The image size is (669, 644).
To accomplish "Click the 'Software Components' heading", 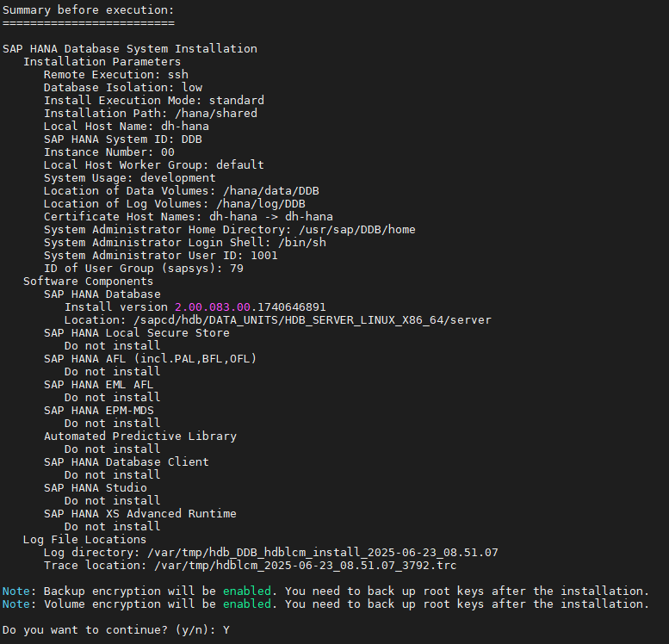I will click(89, 281).
